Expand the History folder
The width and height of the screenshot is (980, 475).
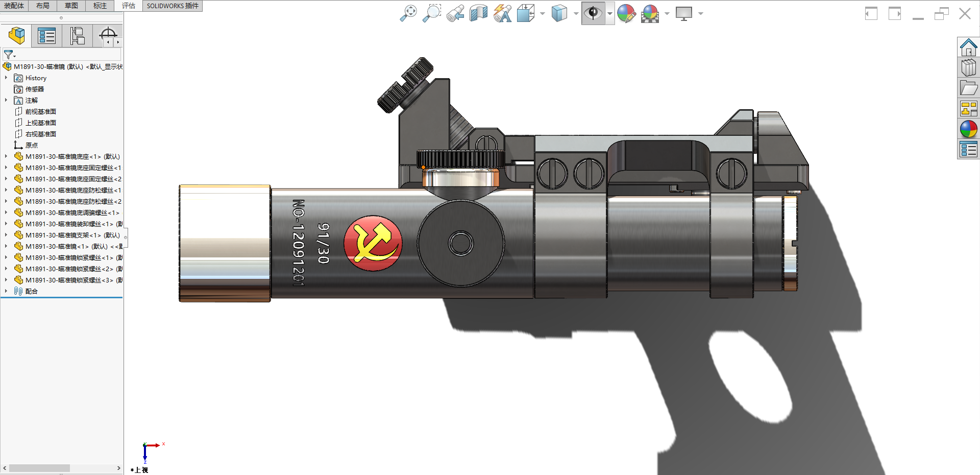tap(6, 78)
